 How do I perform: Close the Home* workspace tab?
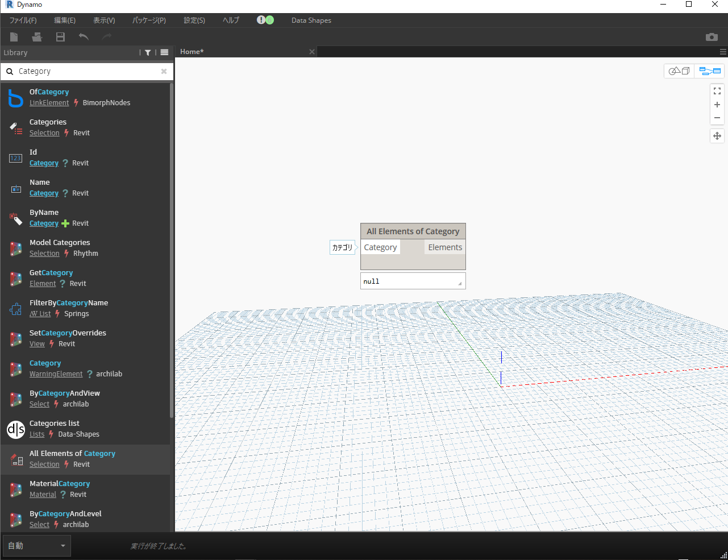312,52
